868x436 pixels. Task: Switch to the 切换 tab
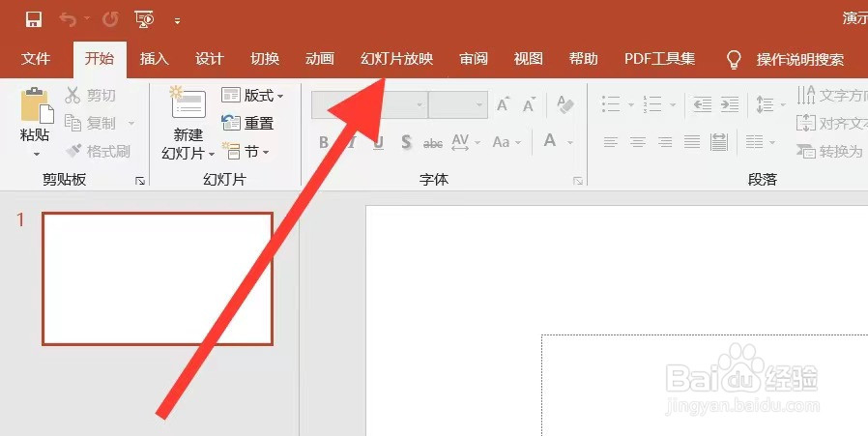tap(265, 59)
